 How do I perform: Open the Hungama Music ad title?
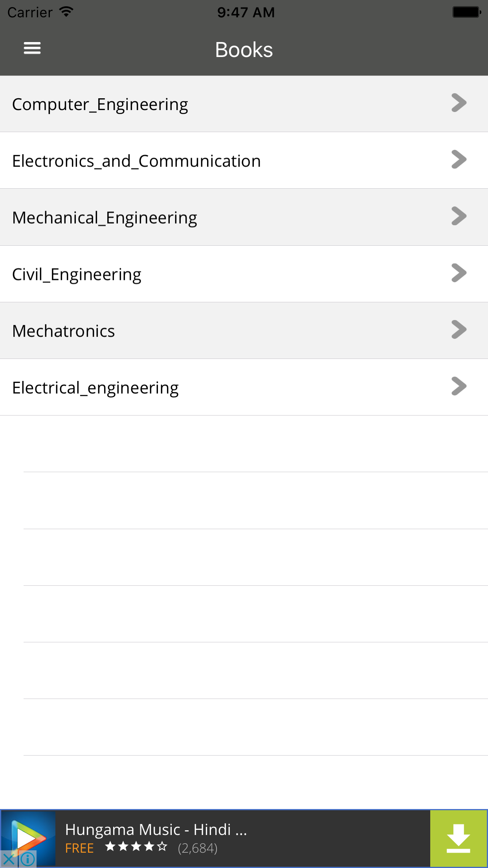point(156,829)
